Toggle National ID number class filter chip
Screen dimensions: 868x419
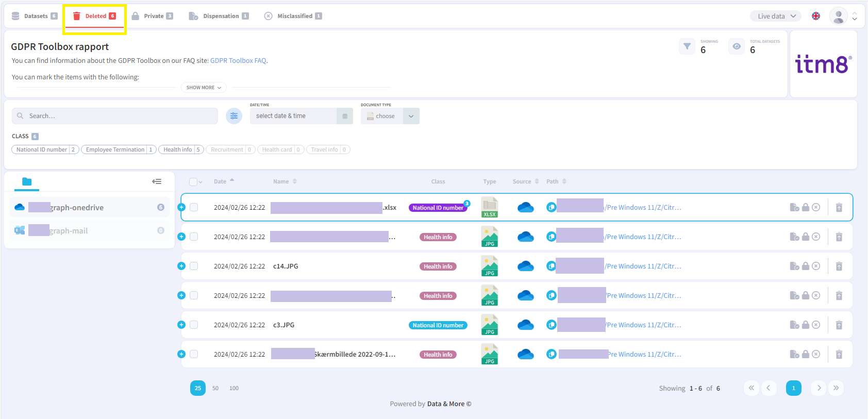(45, 149)
